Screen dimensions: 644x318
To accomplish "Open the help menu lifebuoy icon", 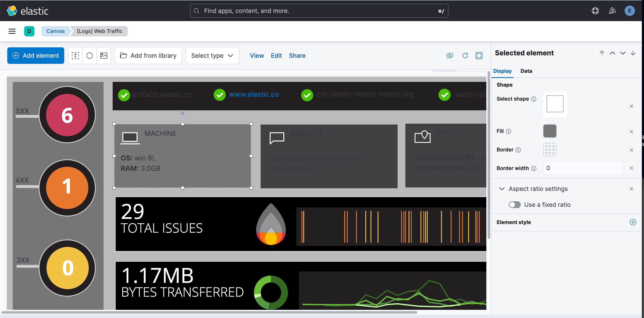I will click(595, 11).
